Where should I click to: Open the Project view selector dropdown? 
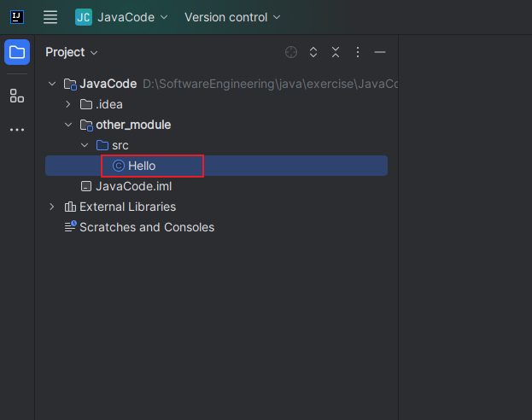point(72,52)
